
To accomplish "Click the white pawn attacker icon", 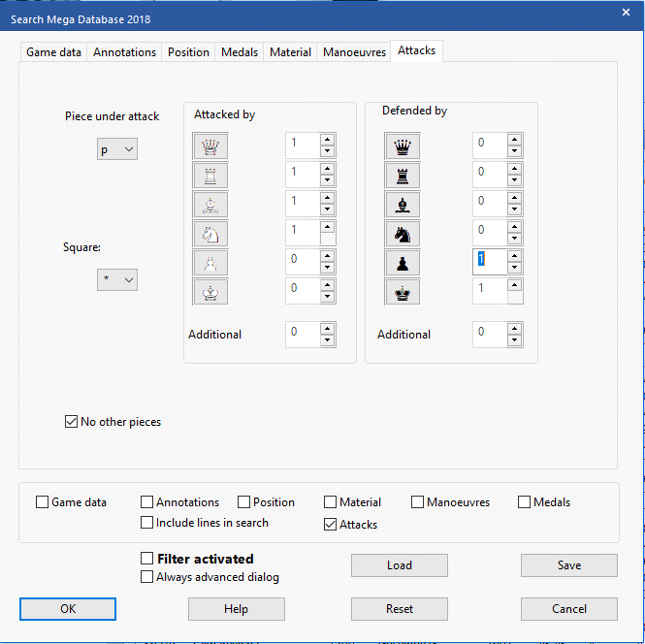I will point(210,263).
